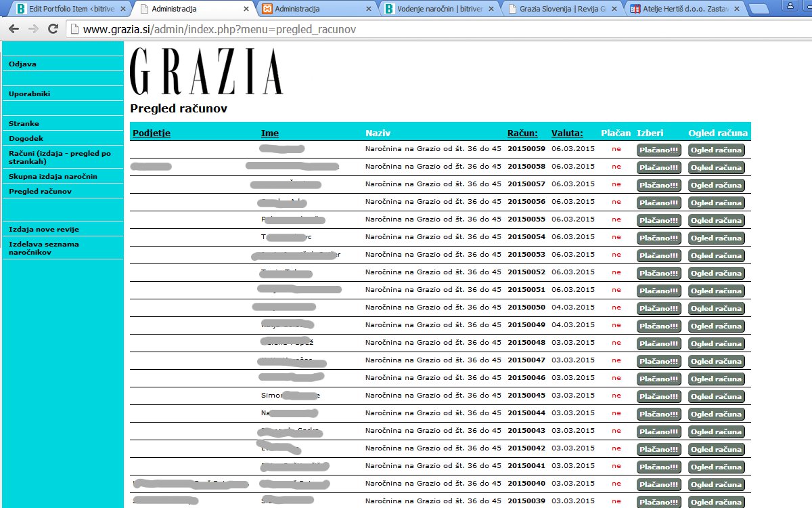Open 'Stranke' in the sidebar
812x508 pixels.
tap(24, 124)
